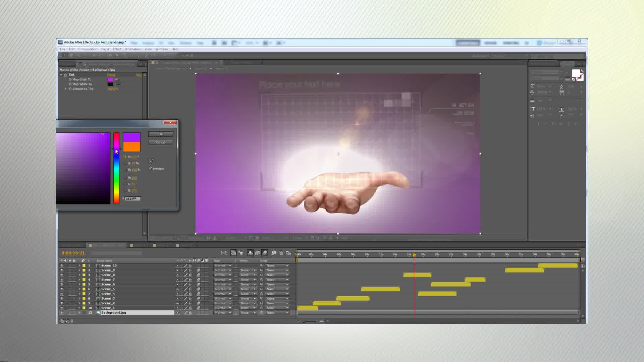644x362 pixels.
Task: Select the Scene_6 layer
Action: coord(108,284)
